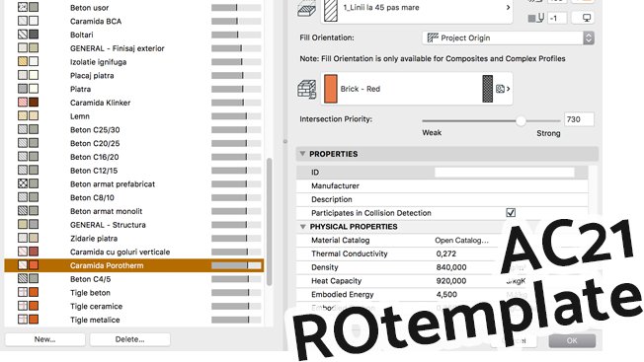Select highlighted Caramida Porotherm row
The height and width of the screenshot is (362, 644).
(134, 265)
